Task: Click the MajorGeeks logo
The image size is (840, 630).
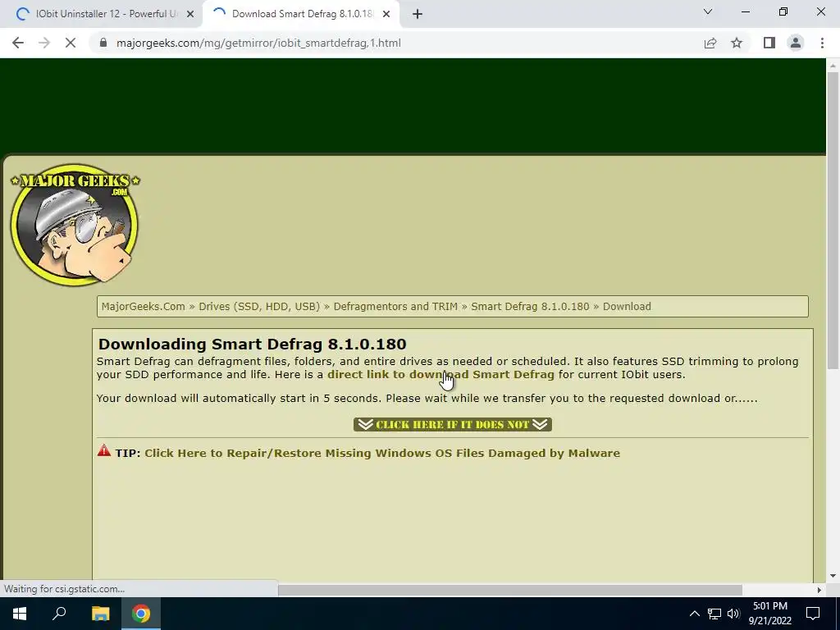Action: click(75, 224)
